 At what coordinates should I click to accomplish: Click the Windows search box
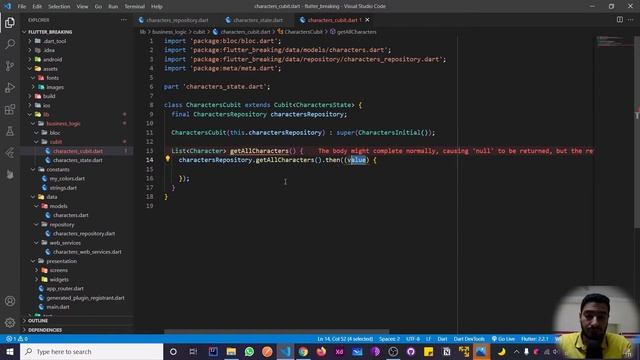click(91, 351)
